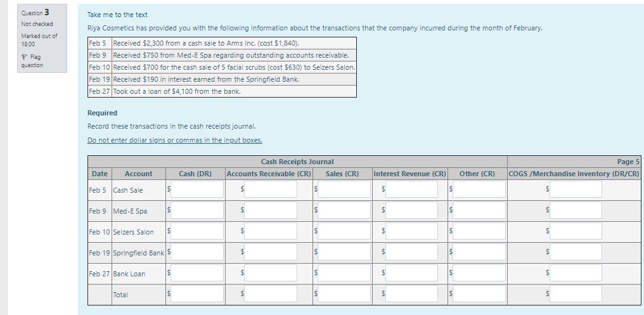Click Feb 5 Sales (CR) input box
The width and height of the screenshot is (644, 315).
pyautogui.click(x=344, y=190)
